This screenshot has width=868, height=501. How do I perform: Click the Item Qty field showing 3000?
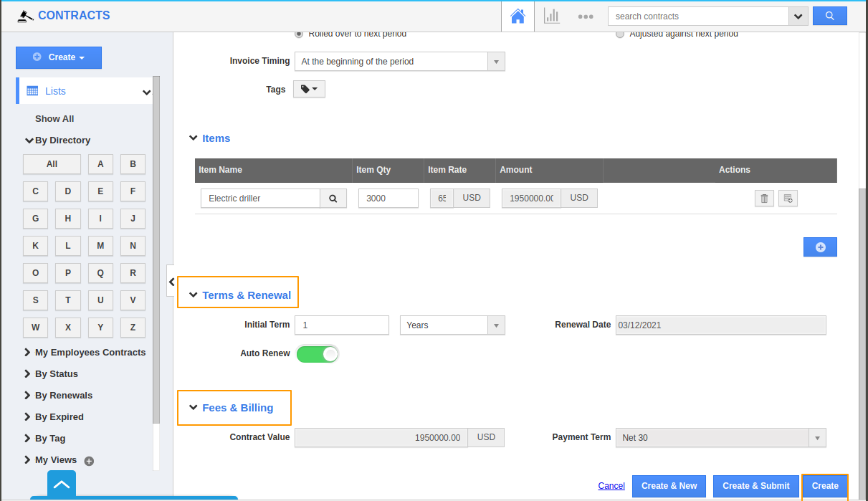point(388,199)
